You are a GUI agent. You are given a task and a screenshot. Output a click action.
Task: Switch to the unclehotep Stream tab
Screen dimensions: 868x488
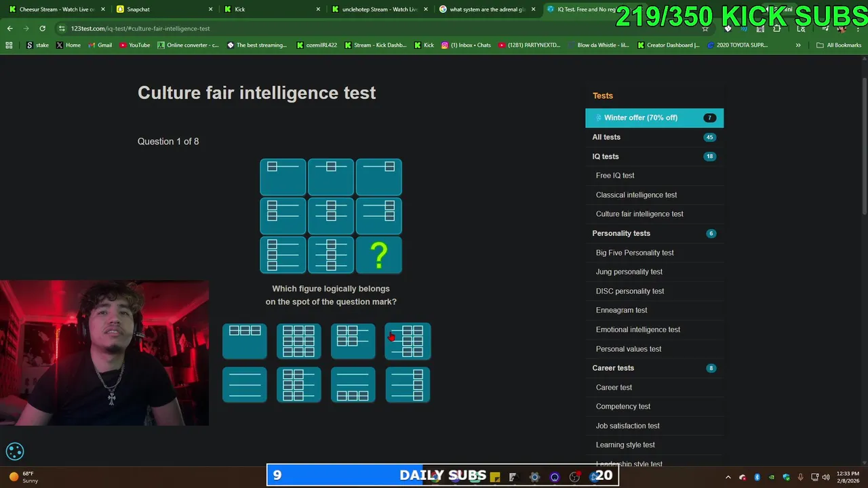pyautogui.click(x=379, y=9)
